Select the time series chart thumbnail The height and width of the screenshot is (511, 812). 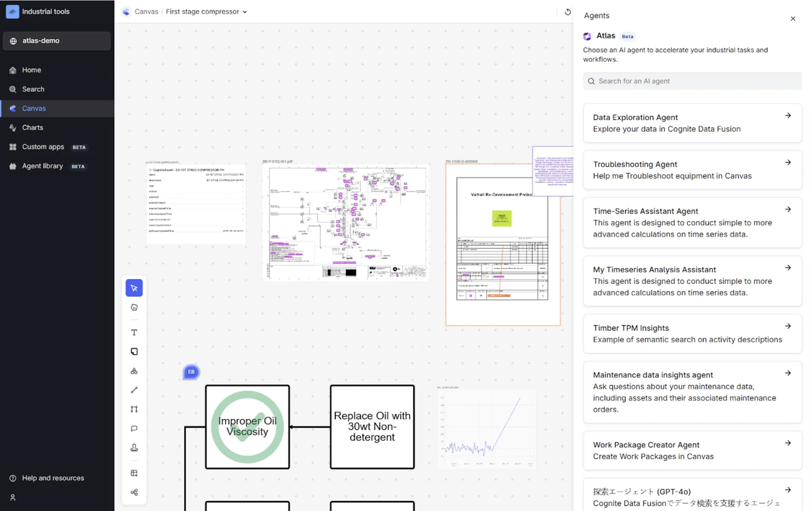click(487, 429)
